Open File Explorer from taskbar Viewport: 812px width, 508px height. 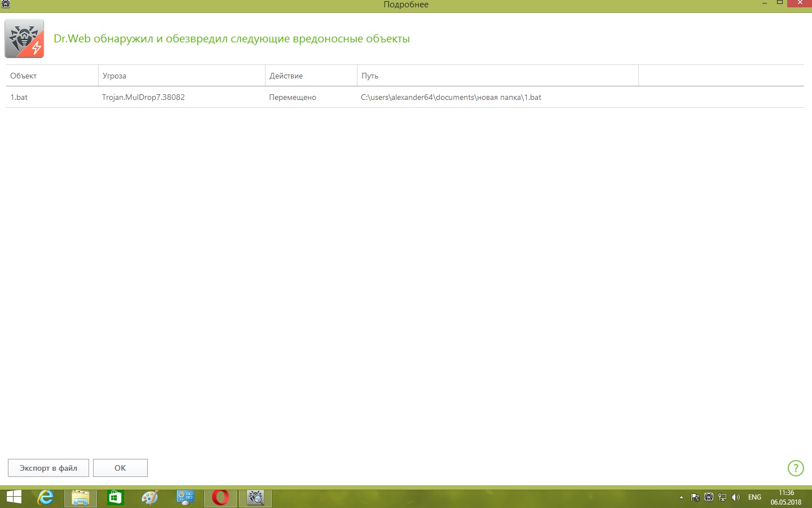(81, 497)
